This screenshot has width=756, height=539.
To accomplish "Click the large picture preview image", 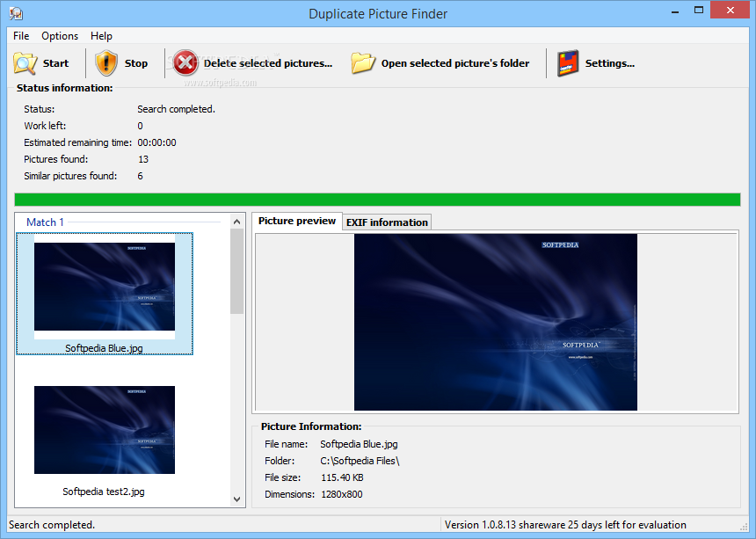I will point(496,322).
